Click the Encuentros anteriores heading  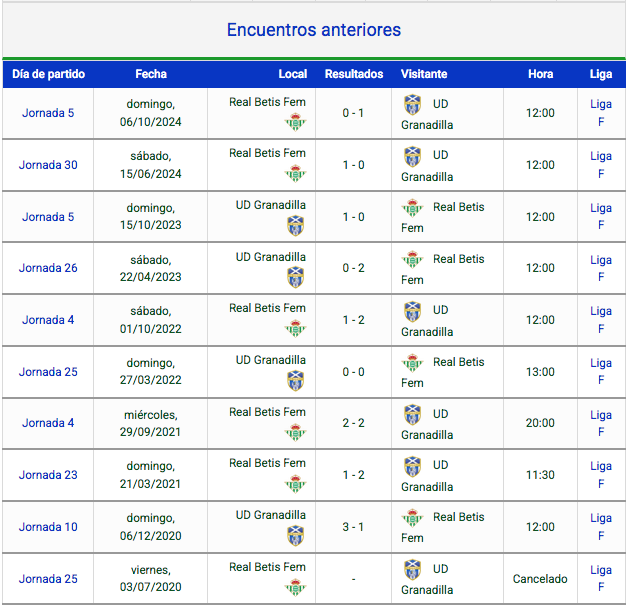[x=316, y=30]
